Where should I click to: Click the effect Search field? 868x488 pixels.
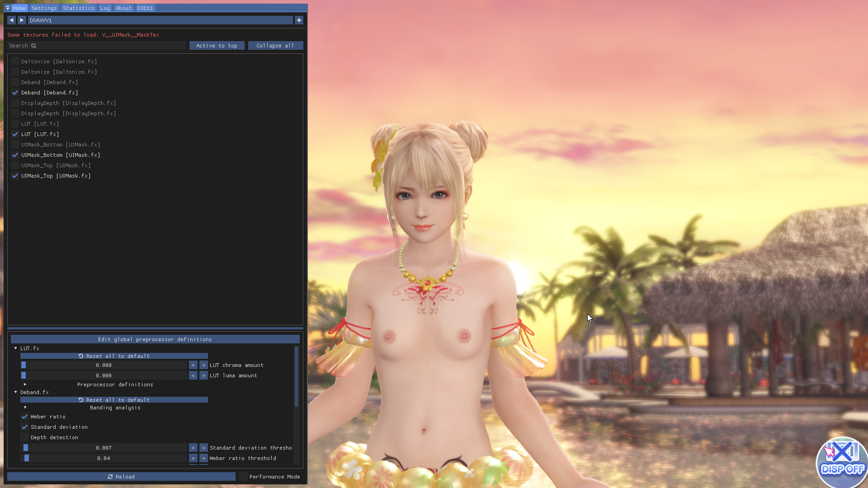96,46
